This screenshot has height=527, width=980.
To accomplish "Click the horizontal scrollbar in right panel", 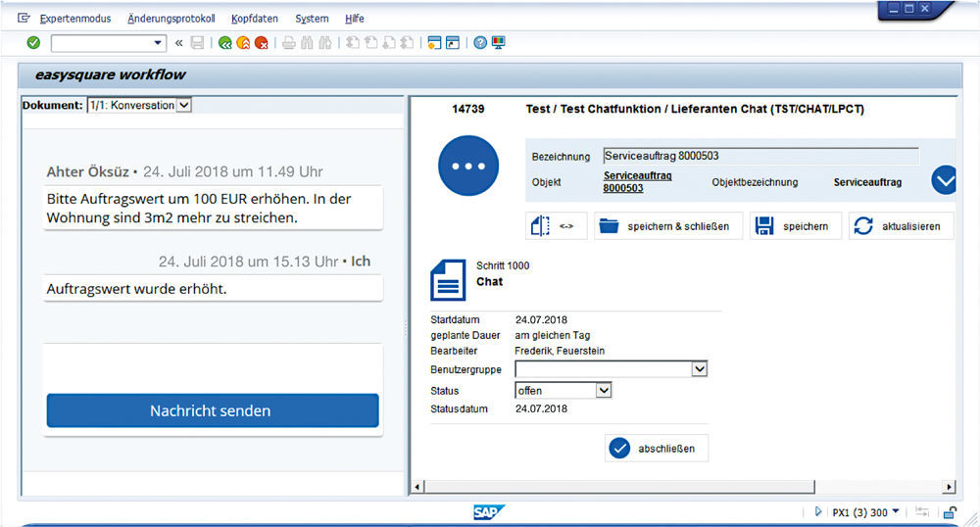I will [x=617, y=487].
